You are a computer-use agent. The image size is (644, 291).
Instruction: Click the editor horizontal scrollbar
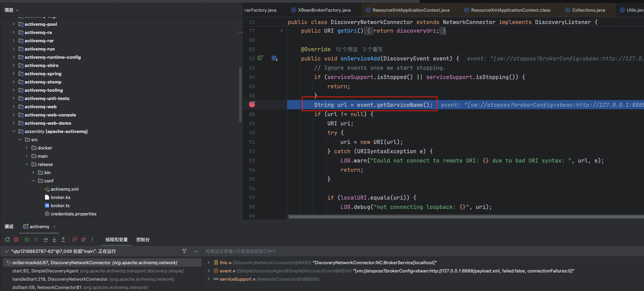tap(464, 217)
